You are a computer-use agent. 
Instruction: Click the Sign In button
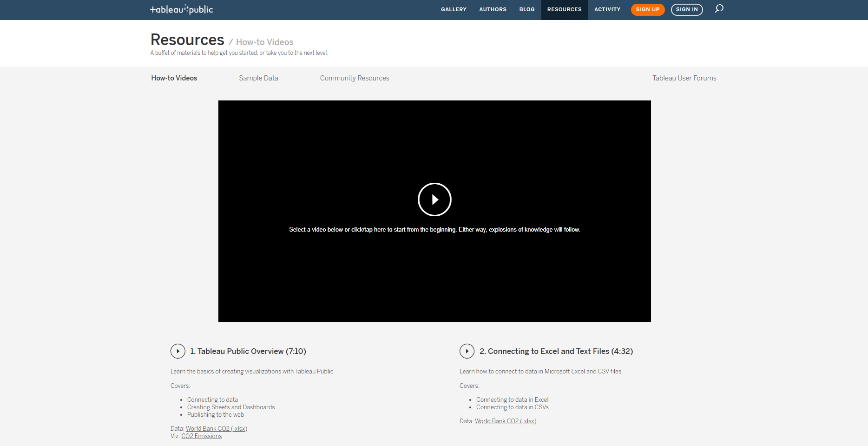(x=687, y=9)
